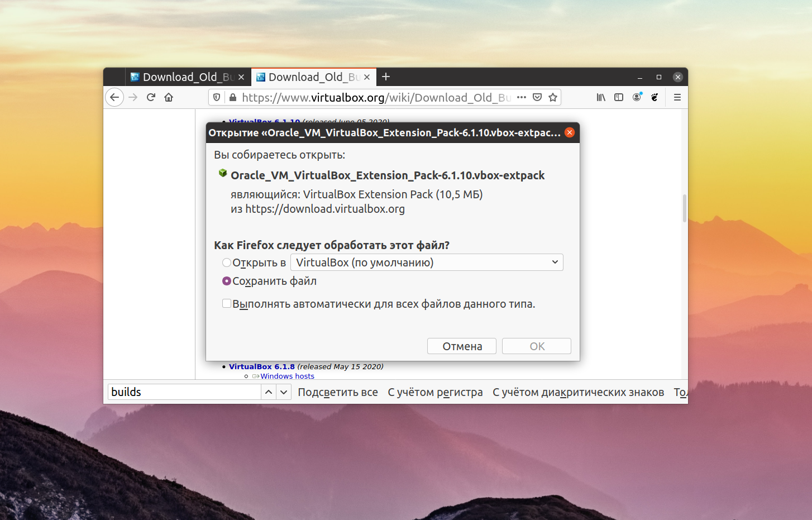Save page to Pocket
This screenshot has height=520, width=812.
point(537,97)
